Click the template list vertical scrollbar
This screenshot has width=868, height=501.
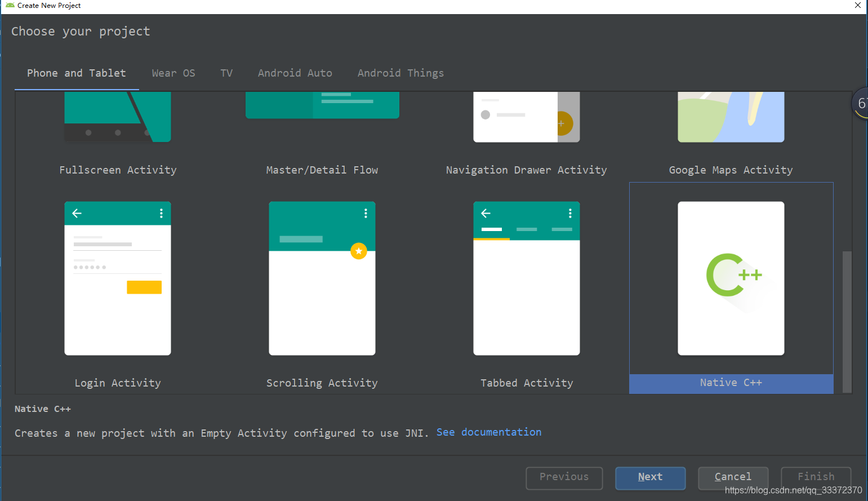point(847,322)
